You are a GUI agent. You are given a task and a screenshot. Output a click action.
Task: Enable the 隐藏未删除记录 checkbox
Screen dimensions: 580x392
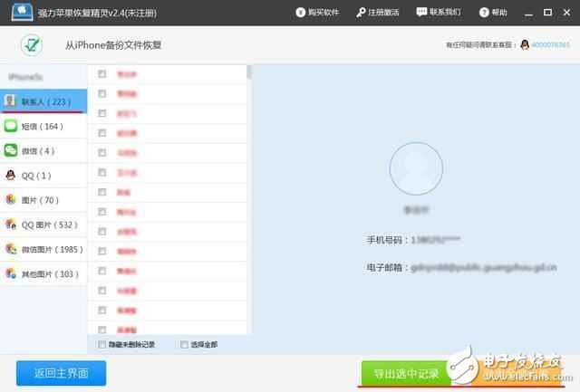[101, 345]
